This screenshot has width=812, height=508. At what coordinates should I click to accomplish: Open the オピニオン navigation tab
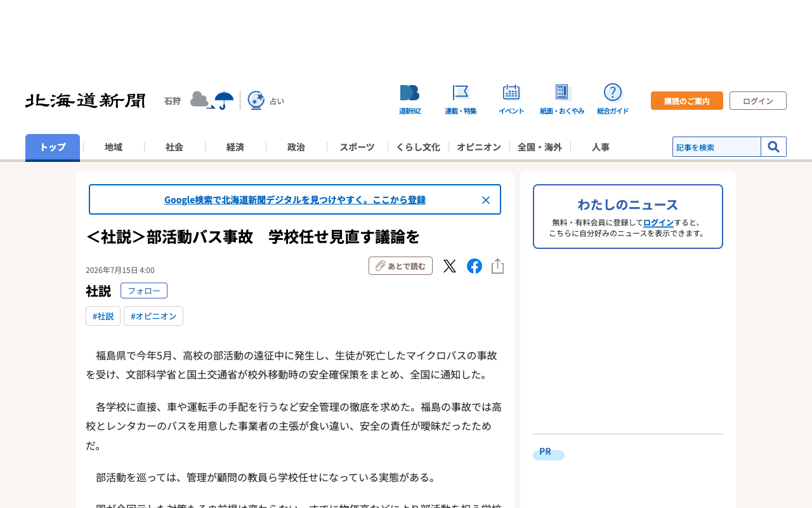(x=479, y=147)
